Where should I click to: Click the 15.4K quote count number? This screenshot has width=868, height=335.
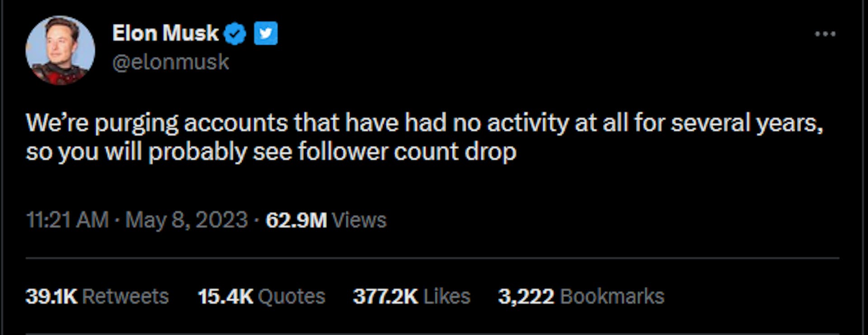click(225, 297)
